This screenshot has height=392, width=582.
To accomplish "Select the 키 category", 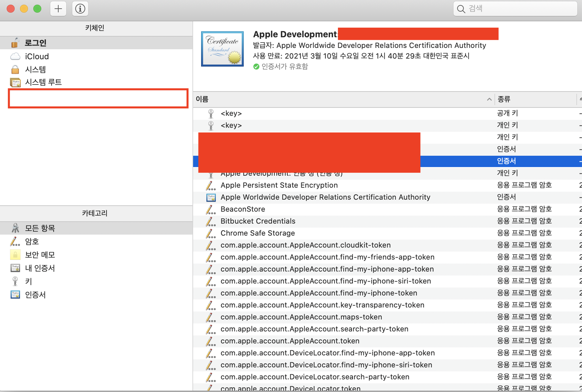I will [96, 282].
